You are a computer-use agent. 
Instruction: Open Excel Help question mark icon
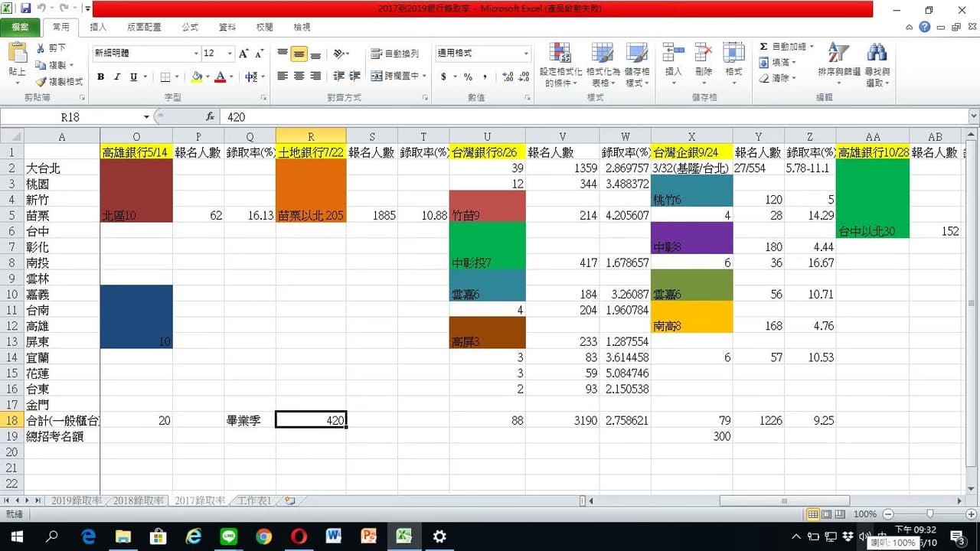(x=926, y=27)
